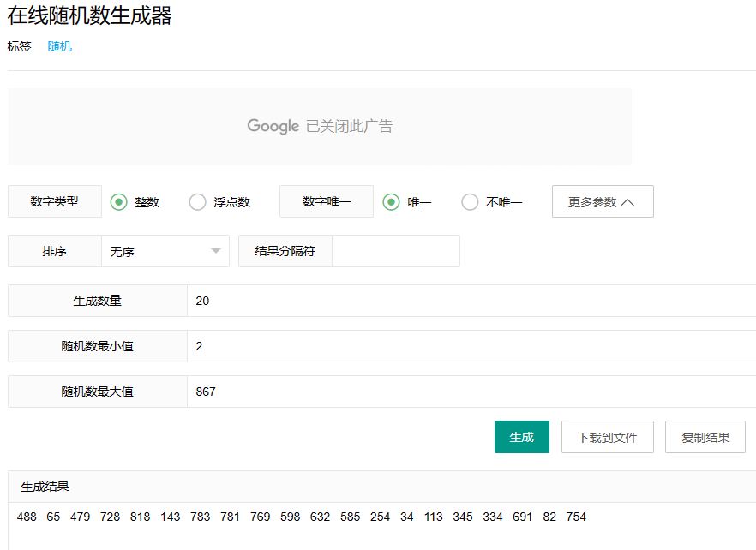The image size is (756, 550).
Task: Click the result number 113
Action: pyautogui.click(x=434, y=517)
